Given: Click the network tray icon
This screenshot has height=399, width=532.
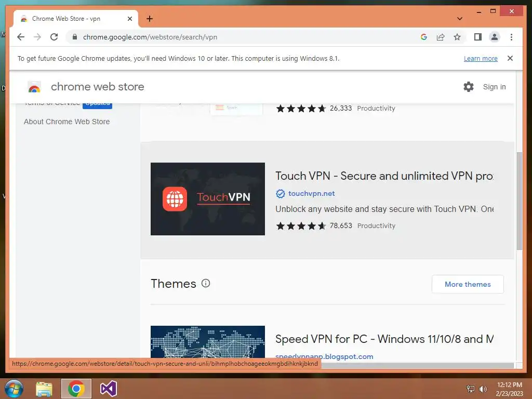Looking at the screenshot, I should point(471,389).
